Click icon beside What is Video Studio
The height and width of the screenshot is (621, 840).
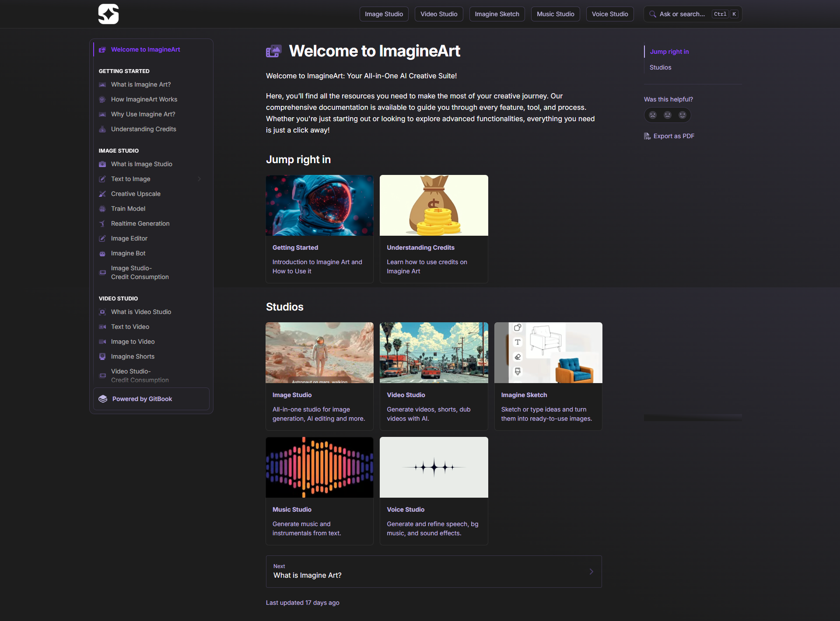coord(102,312)
